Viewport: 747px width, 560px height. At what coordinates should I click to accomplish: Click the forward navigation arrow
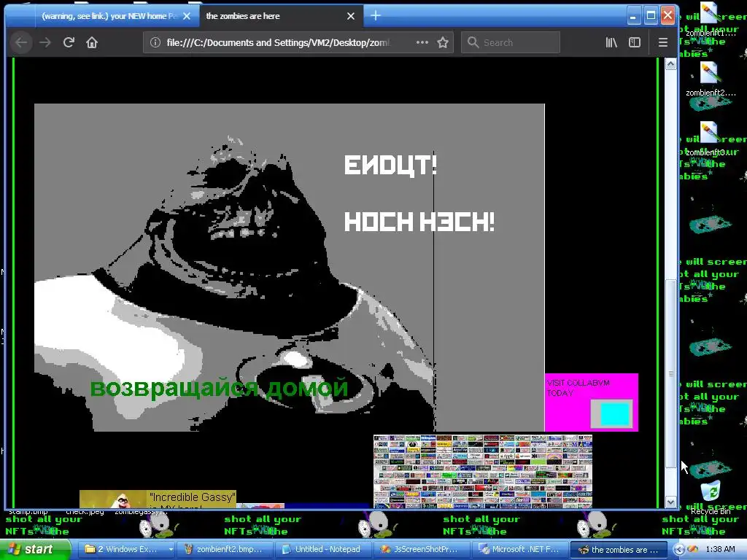coord(45,42)
